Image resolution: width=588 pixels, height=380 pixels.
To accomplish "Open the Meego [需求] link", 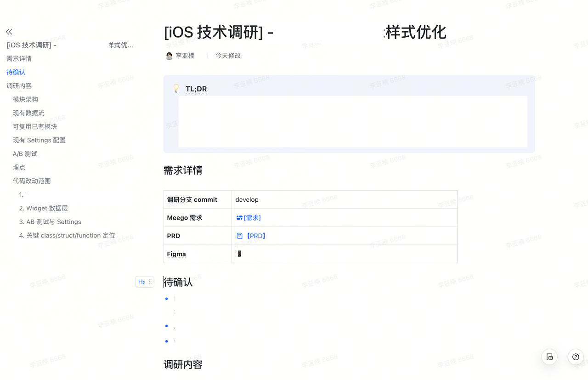I will [249, 218].
